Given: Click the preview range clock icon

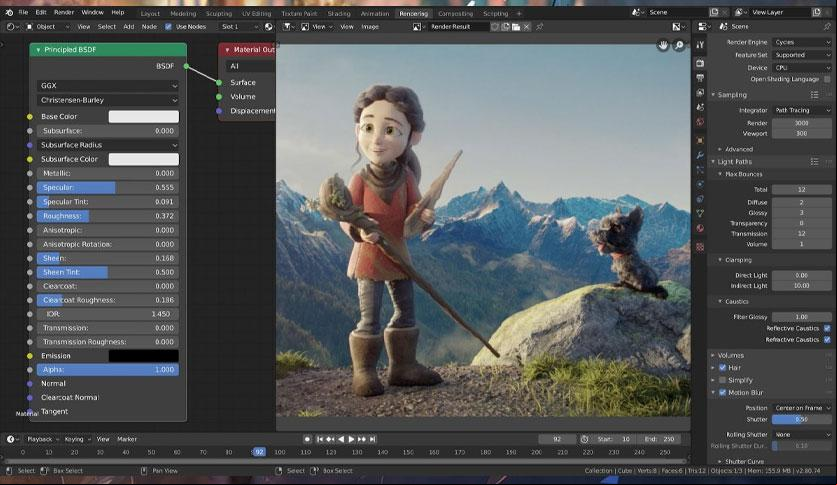Looking at the screenshot, I should [x=585, y=439].
